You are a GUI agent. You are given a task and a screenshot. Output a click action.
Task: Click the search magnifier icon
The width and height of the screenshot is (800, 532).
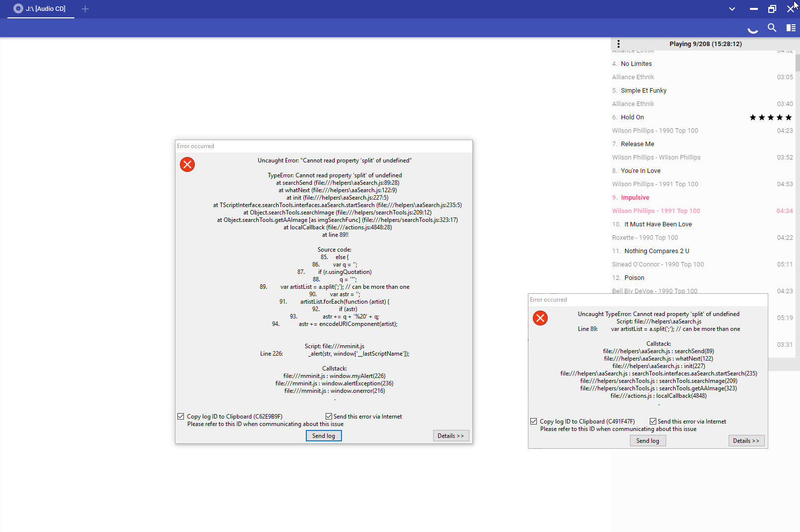click(772, 28)
